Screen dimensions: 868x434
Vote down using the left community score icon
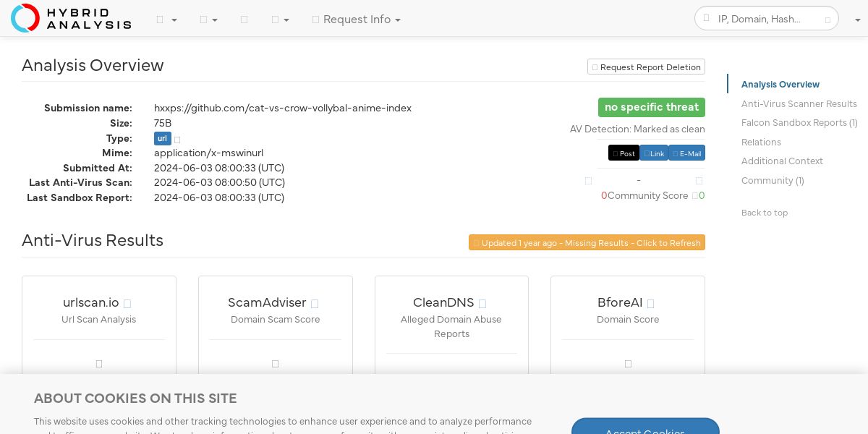point(588,181)
